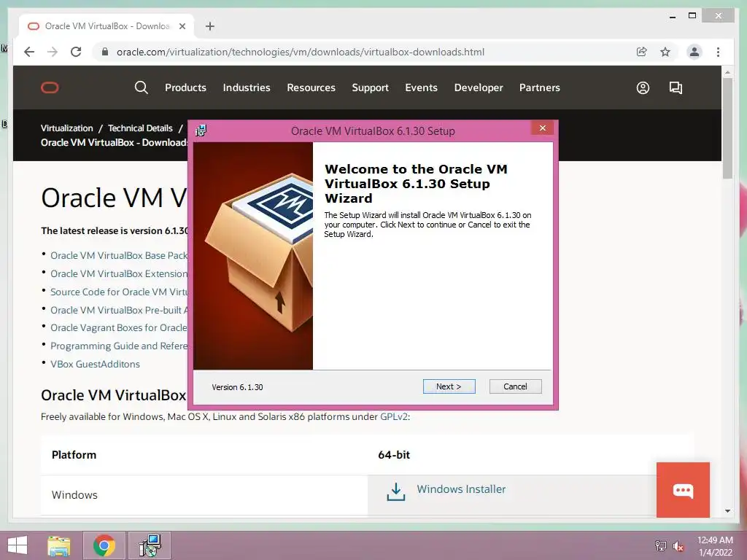This screenshot has height=560, width=747.
Task: Open the muted volume tray icon
Action: click(678, 545)
